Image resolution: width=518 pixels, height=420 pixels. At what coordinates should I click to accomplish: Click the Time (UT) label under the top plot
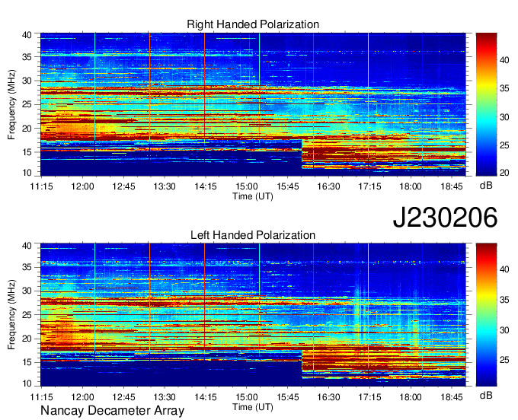click(x=253, y=196)
